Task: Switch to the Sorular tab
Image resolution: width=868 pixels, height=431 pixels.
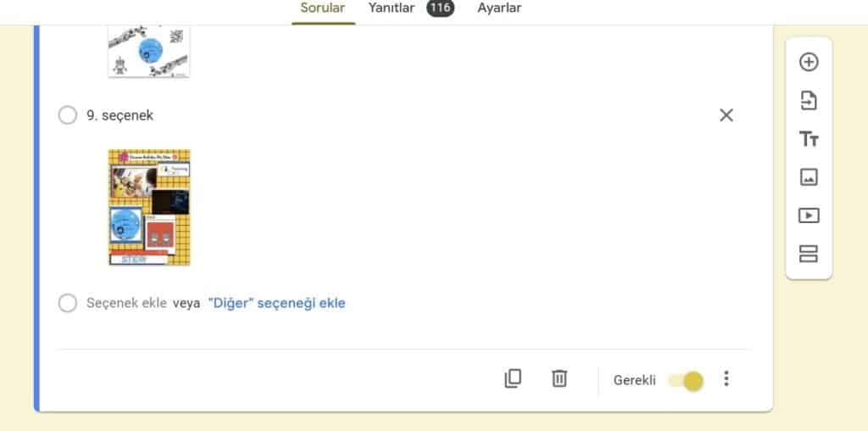Action: coord(323,8)
